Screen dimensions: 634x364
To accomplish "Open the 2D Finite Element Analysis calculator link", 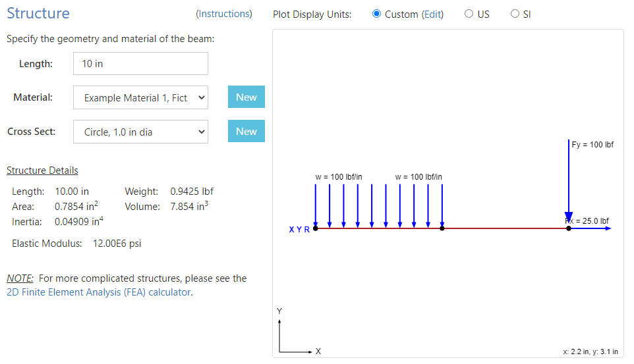I will [x=99, y=292].
